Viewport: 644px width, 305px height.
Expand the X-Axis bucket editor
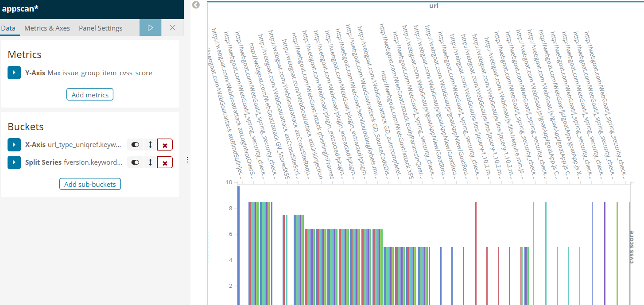click(x=14, y=144)
